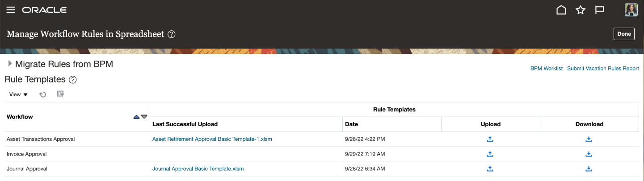Open user profile avatar menu
Image resolution: width=644 pixels, height=181 pixels.
pos(631,10)
